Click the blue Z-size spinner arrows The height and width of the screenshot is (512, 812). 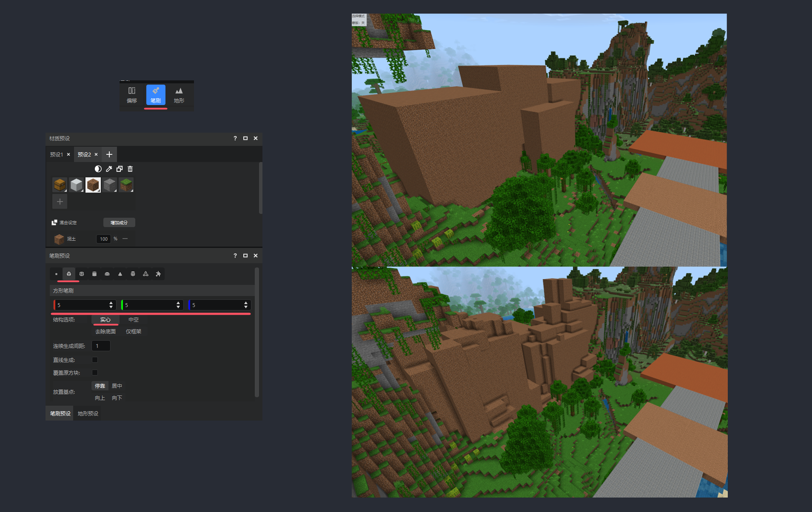pos(246,305)
